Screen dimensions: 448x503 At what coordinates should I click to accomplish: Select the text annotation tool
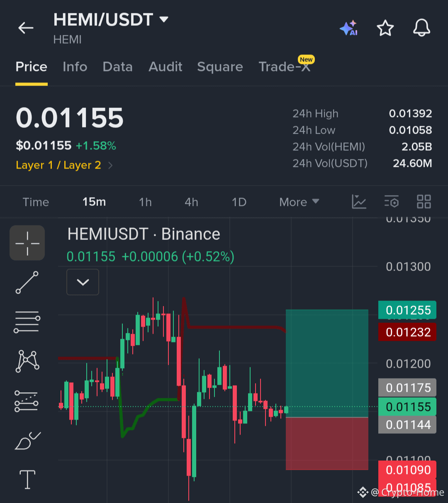pyautogui.click(x=27, y=480)
